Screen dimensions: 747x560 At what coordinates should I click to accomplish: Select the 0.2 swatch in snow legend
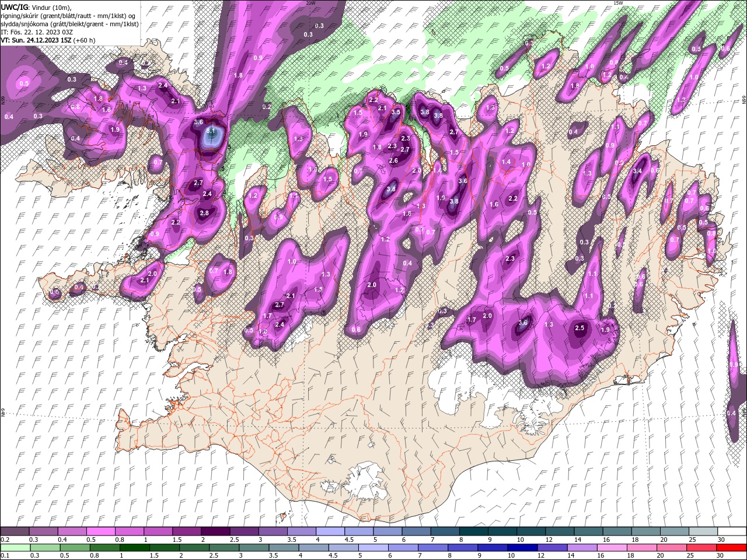tap(15, 531)
